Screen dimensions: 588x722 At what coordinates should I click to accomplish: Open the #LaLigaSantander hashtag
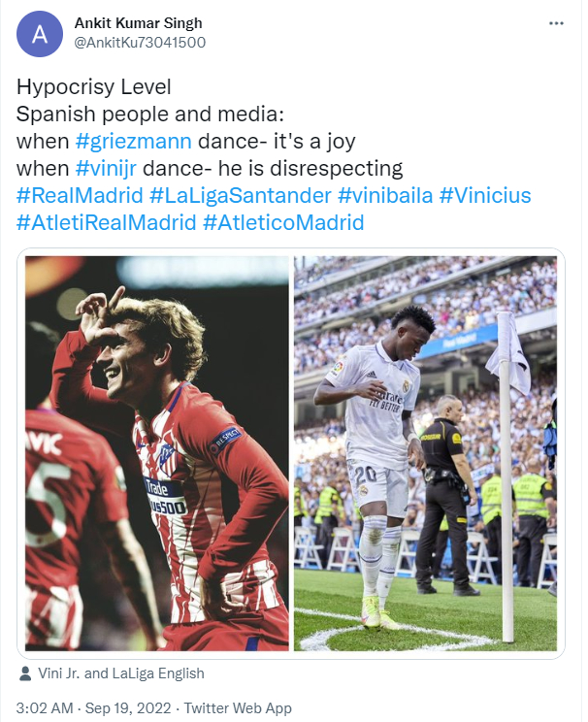(x=241, y=195)
